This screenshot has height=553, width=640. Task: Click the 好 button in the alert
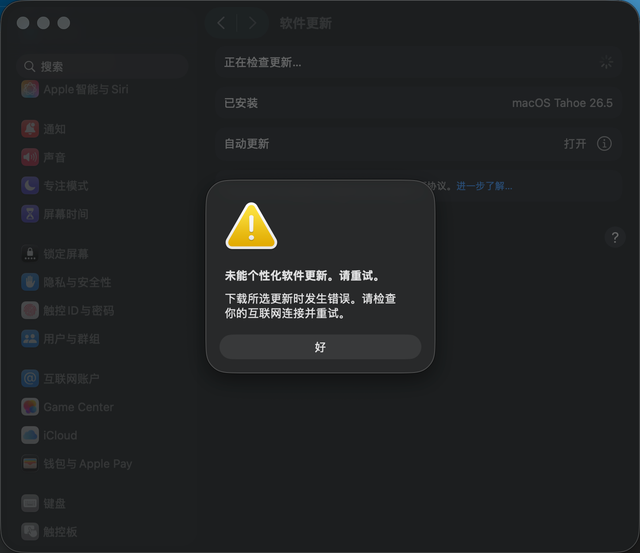coord(320,347)
